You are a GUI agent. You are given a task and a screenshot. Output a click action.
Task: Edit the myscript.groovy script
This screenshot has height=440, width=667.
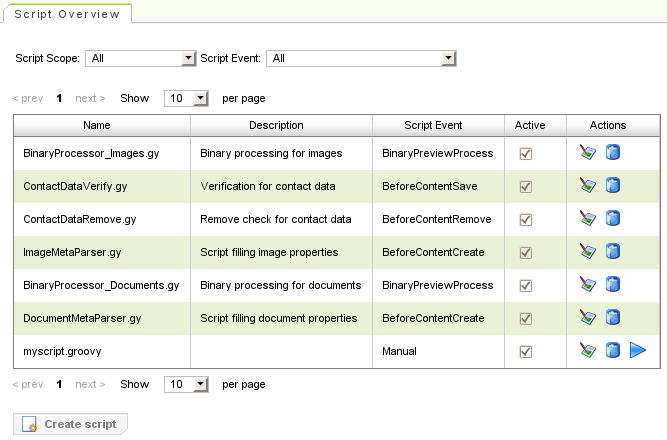click(x=588, y=351)
